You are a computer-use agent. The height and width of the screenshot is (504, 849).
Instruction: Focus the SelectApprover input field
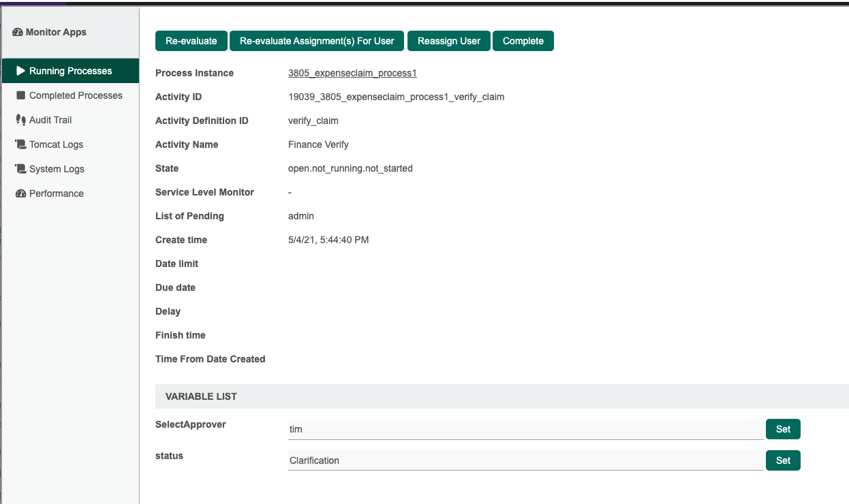coord(526,429)
